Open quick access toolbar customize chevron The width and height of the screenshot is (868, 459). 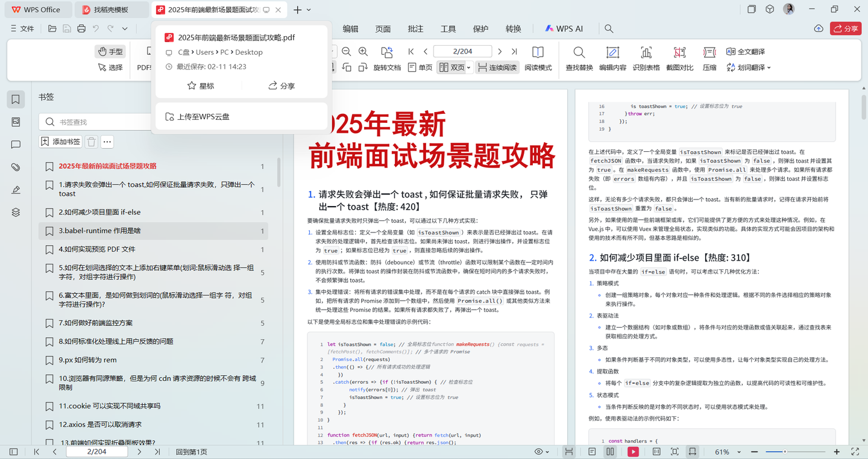(125, 28)
